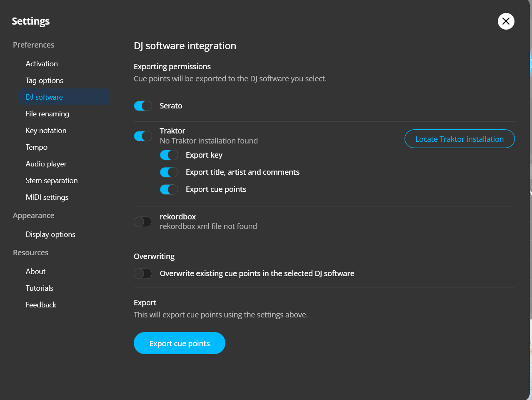Open the Tempo settings section
Image resolution: width=532 pixels, height=400 pixels.
click(x=37, y=147)
